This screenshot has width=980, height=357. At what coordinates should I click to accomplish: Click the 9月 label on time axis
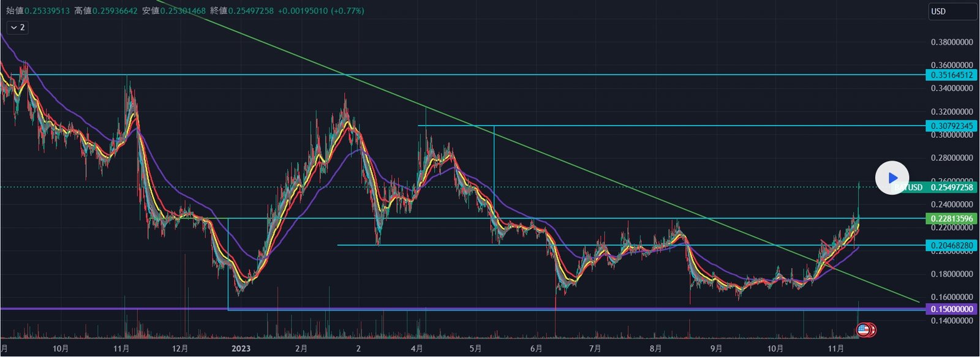pos(715,348)
